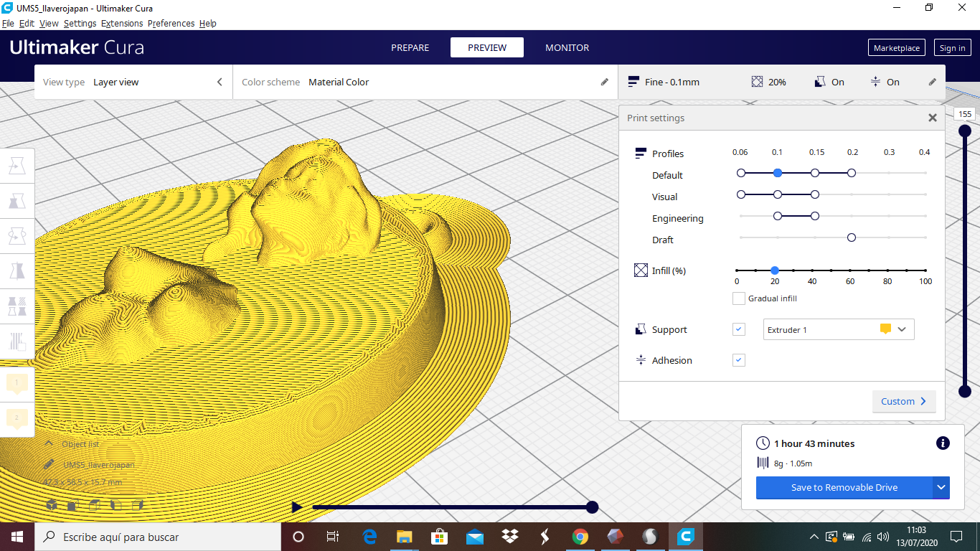Collapse the View type Layer view panel

[x=220, y=82]
